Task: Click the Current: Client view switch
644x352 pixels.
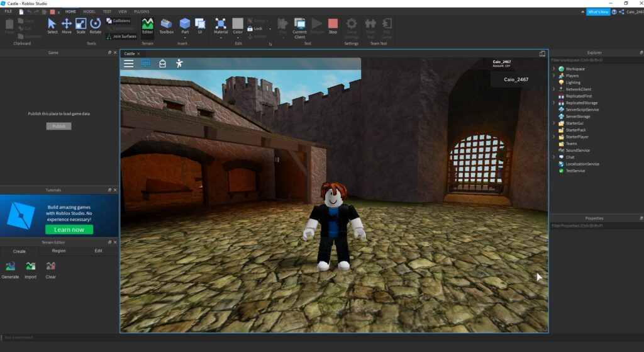Action: coord(299,28)
